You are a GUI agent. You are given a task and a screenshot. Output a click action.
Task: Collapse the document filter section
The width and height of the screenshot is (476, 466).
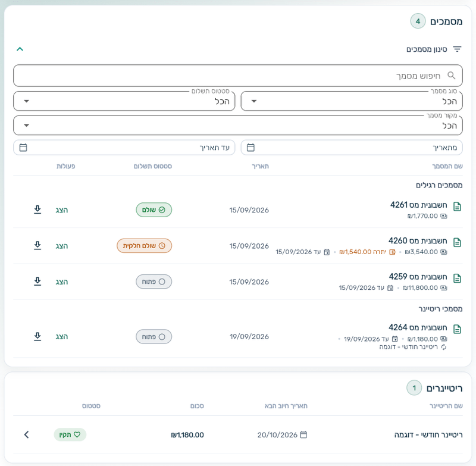tap(20, 49)
